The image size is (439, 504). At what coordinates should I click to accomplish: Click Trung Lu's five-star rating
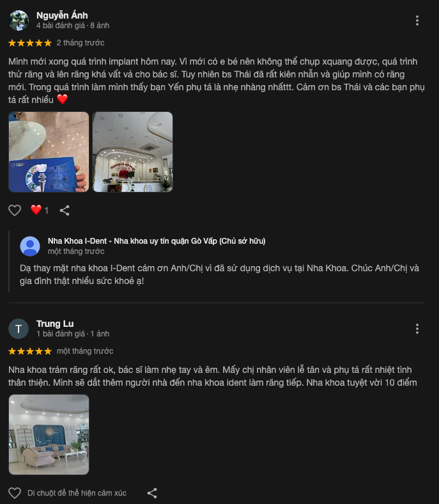click(x=30, y=351)
